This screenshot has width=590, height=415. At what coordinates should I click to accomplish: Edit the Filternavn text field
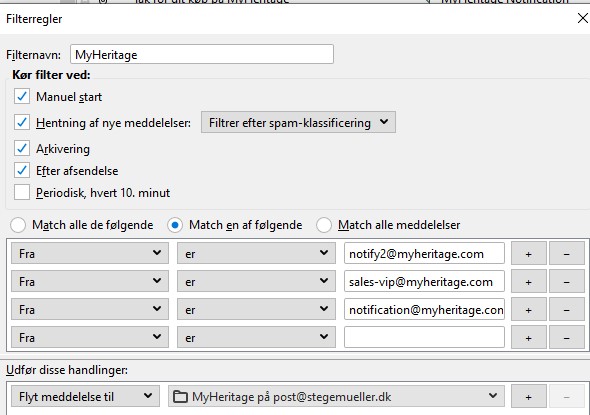click(x=202, y=54)
